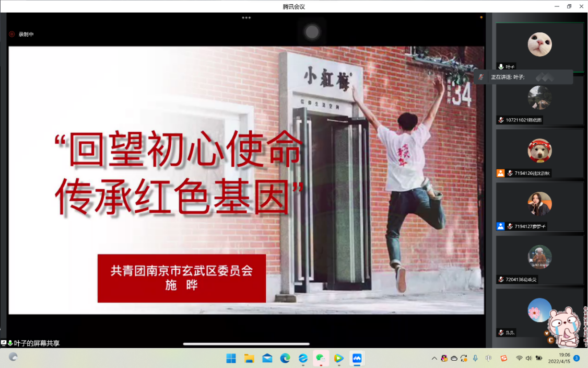Open WeChat from the taskbar
588x368 pixels.
click(321, 358)
